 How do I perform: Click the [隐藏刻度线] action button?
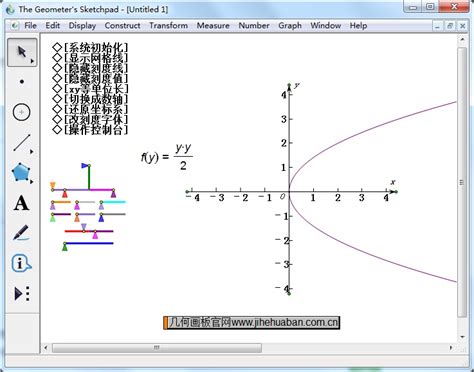coord(90,68)
